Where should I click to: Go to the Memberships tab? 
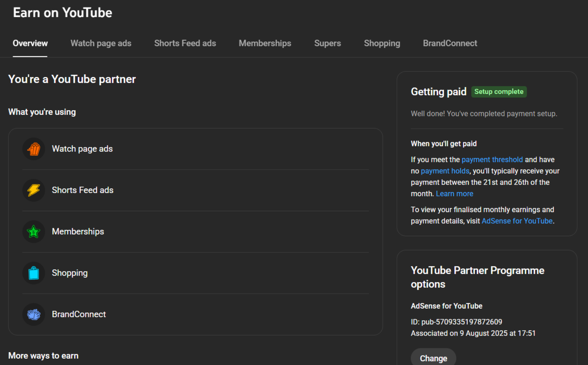tap(265, 43)
